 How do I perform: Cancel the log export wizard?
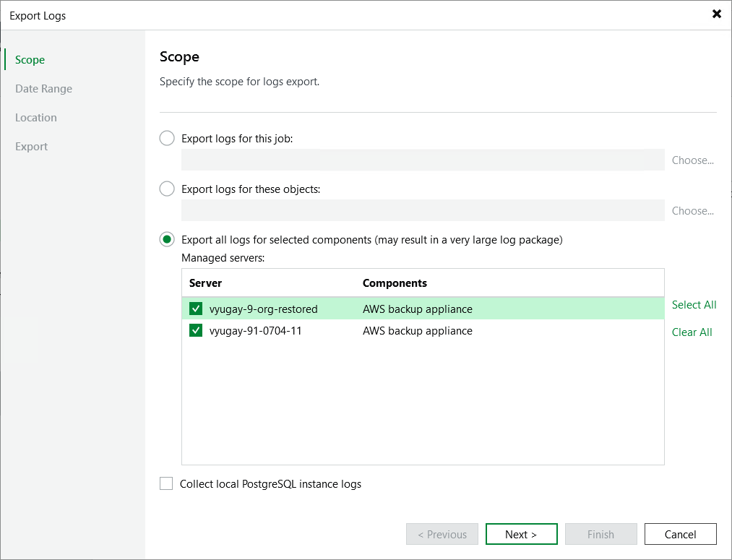click(x=680, y=535)
